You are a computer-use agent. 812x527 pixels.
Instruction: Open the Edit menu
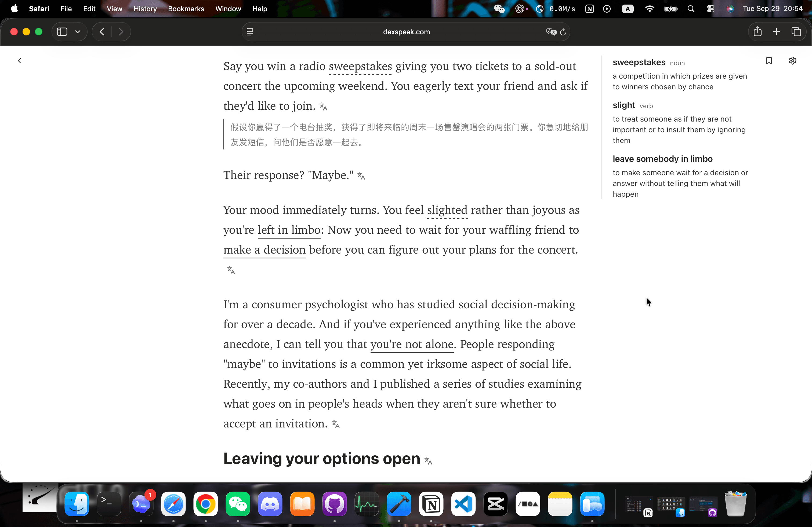[89, 9]
